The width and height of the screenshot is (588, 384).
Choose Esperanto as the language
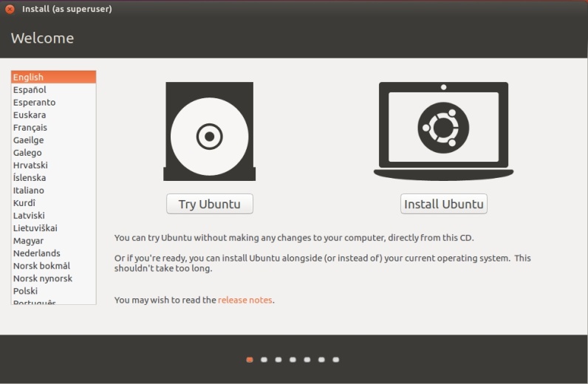(x=54, y=103)
